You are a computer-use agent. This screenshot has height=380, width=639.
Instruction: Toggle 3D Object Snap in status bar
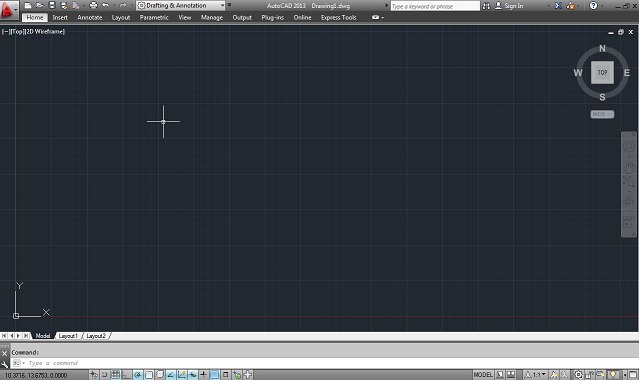click(x=160, y=375)
